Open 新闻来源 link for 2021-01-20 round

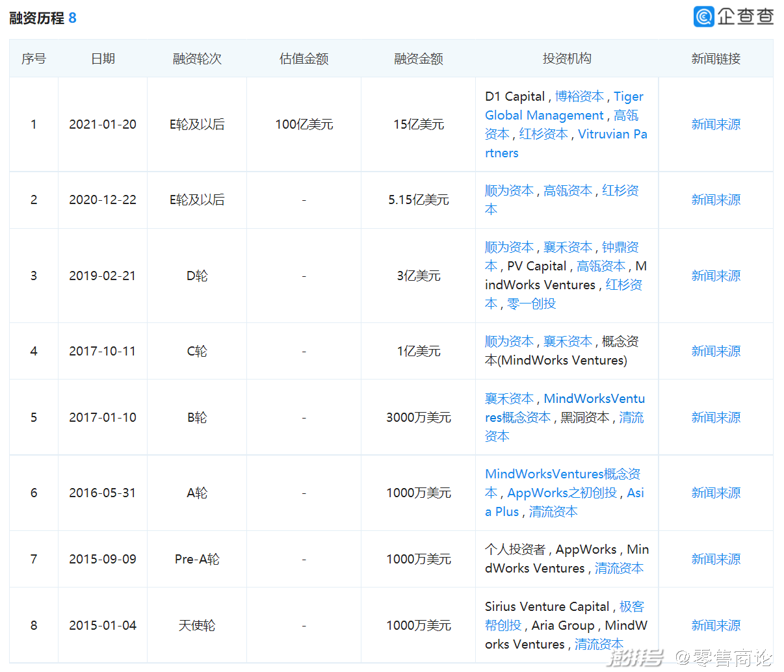tap(716, 124)
